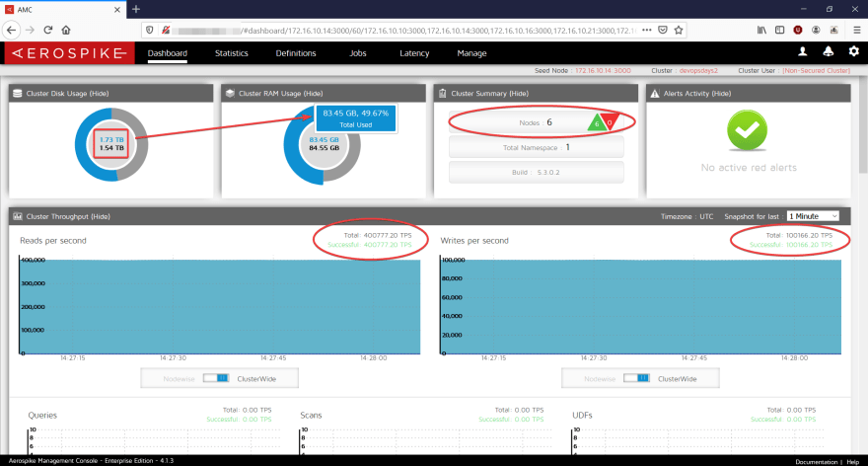Go to the browser Home page
The width and height of the screenshot is (868, 466).
(x=66, y=30)
